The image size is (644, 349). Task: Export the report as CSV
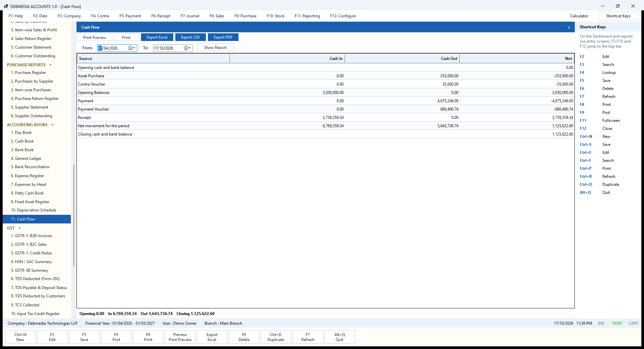coord(190,37)
